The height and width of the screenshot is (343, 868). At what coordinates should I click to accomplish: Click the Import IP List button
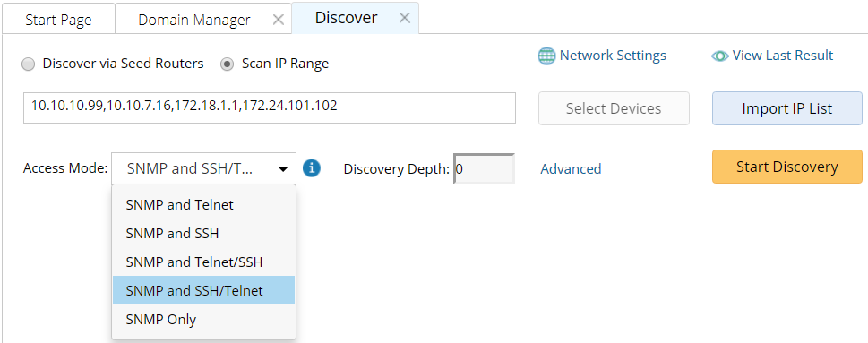(x=786, y=108)
